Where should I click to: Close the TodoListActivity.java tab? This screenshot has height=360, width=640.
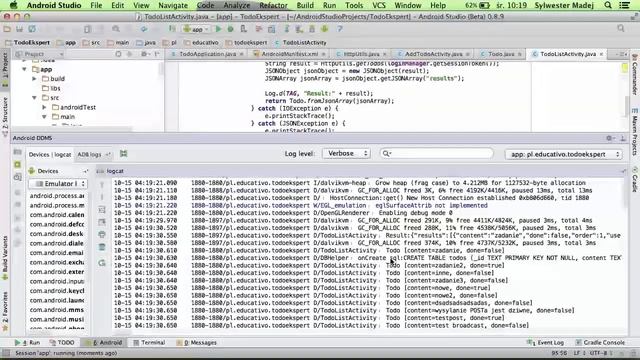point(601,54)
